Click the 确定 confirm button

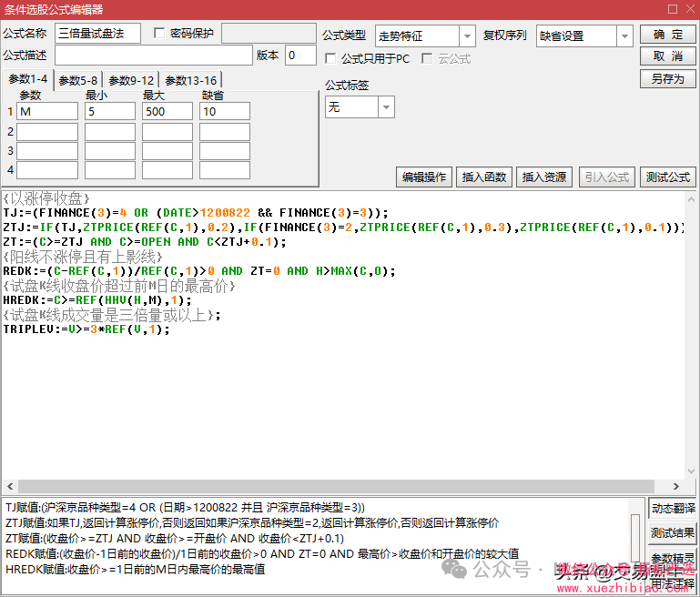[x=668, y=35]
